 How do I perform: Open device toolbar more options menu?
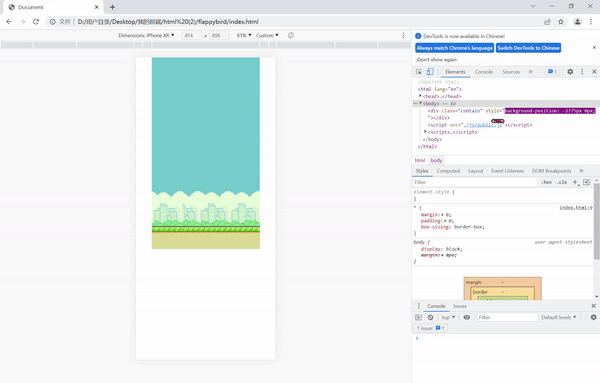403,35
